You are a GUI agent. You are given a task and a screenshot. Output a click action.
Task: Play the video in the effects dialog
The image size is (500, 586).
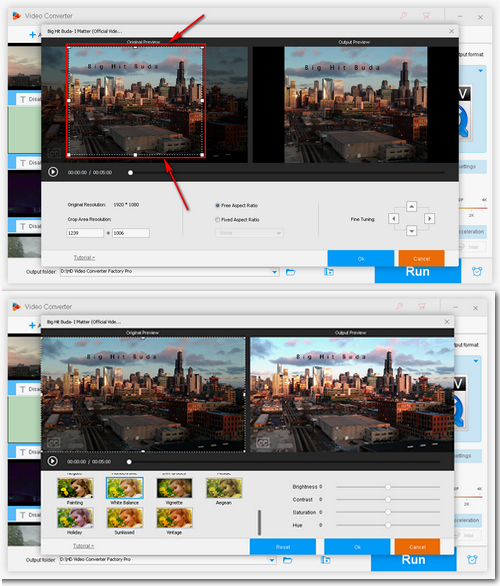tap(52, 461)
